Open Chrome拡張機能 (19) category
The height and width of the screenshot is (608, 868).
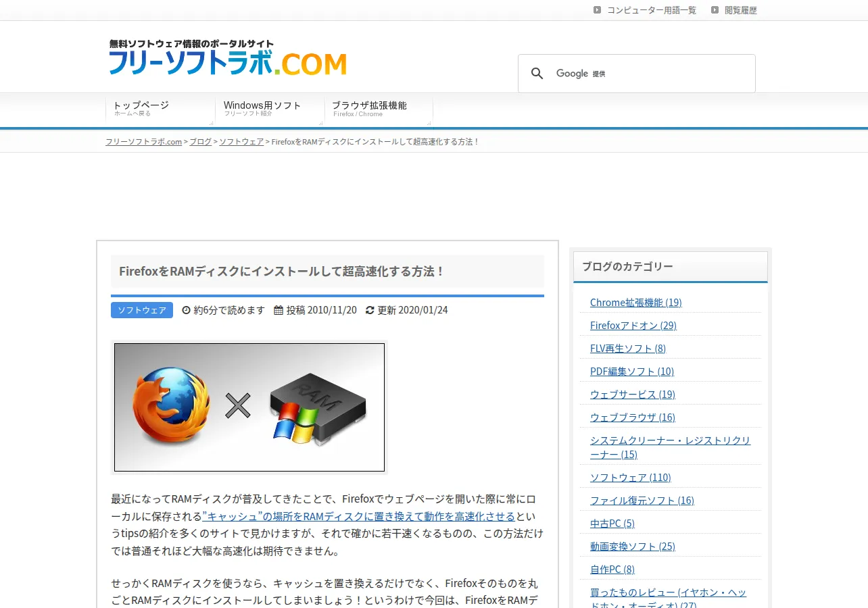click(x=636, y=303)
